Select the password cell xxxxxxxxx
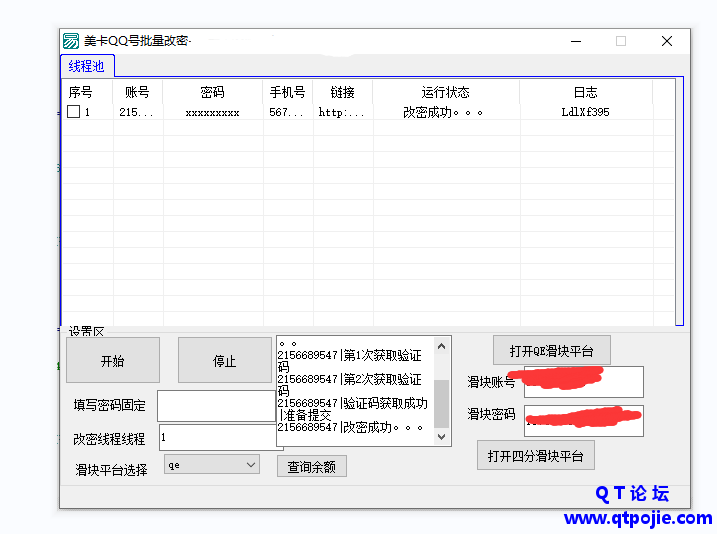This screenshot has height=534, width=717. coord(213,112)
